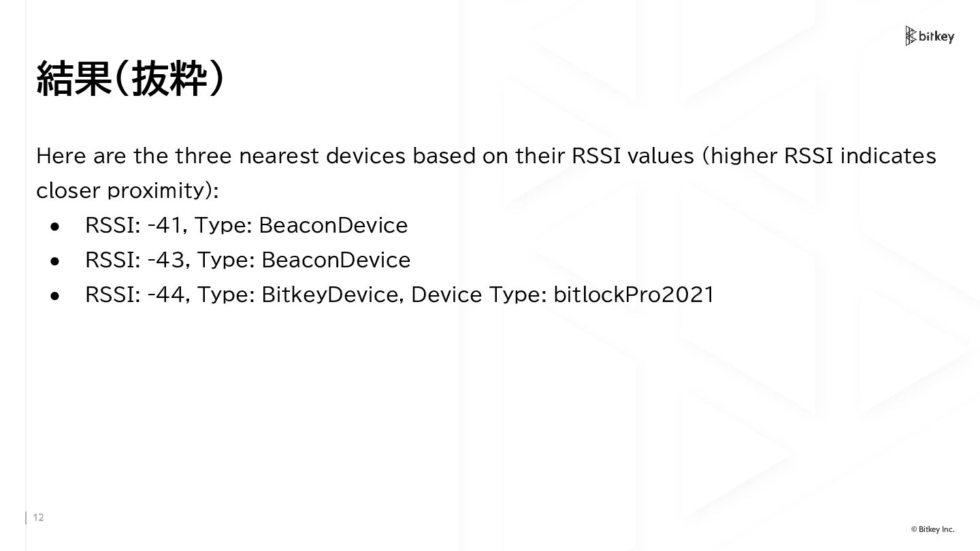Click "BeaconDevice" in the second bullet
Screen dimensions: 980x551
point(336,260)
